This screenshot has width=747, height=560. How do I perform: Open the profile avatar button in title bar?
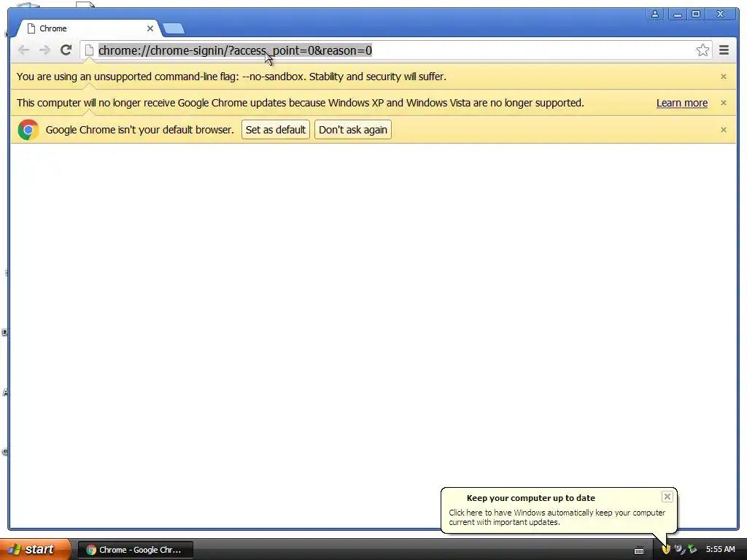tap(655, 15)
